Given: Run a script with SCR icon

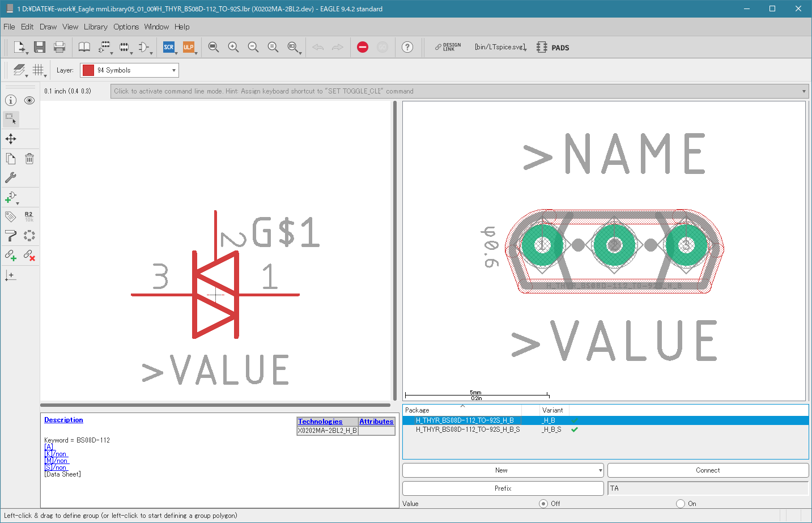Looking at the screenshot, I should [x=169, y=47].
